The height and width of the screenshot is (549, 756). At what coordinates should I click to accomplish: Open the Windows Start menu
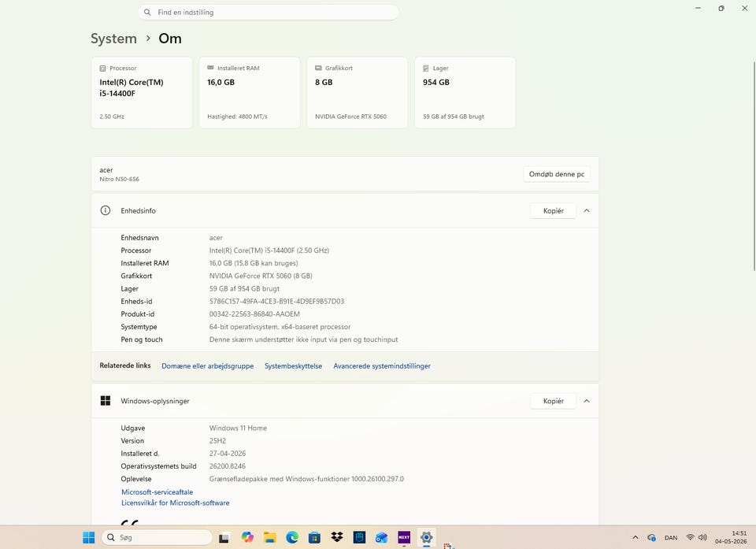click(89, 537)
